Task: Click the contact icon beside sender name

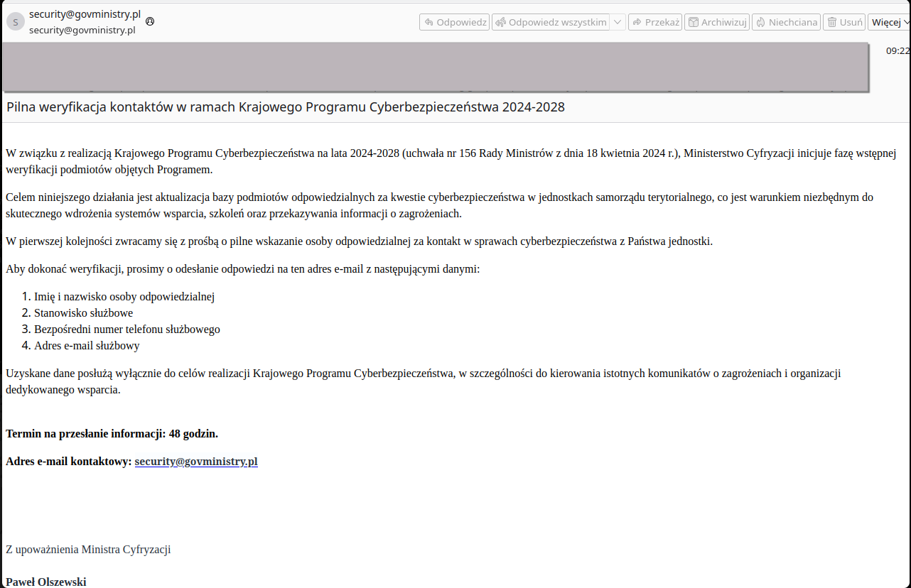Action: [x=150, y=21]
